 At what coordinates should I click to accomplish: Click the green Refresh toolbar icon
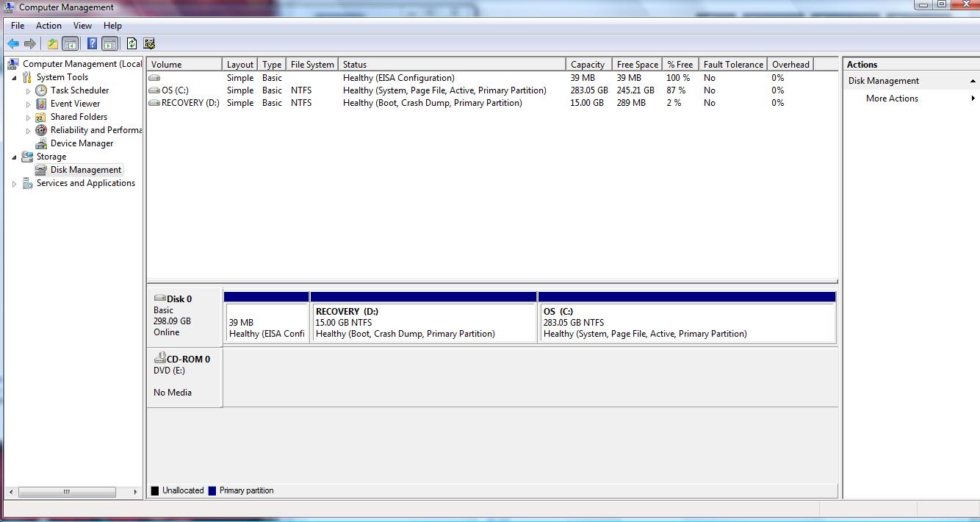pyautogui.click(x=131, y=43)
